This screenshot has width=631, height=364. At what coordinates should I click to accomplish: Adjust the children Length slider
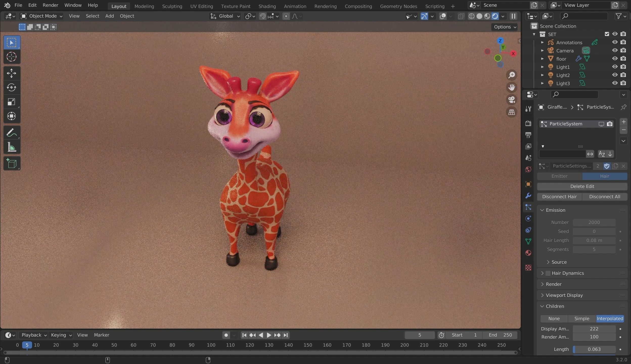tap(594, 349)
